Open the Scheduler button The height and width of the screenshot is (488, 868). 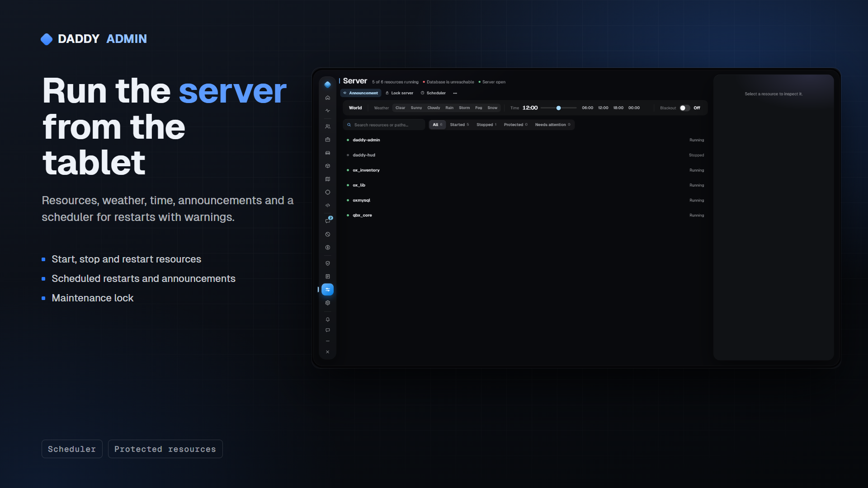(x=433, y=93)
